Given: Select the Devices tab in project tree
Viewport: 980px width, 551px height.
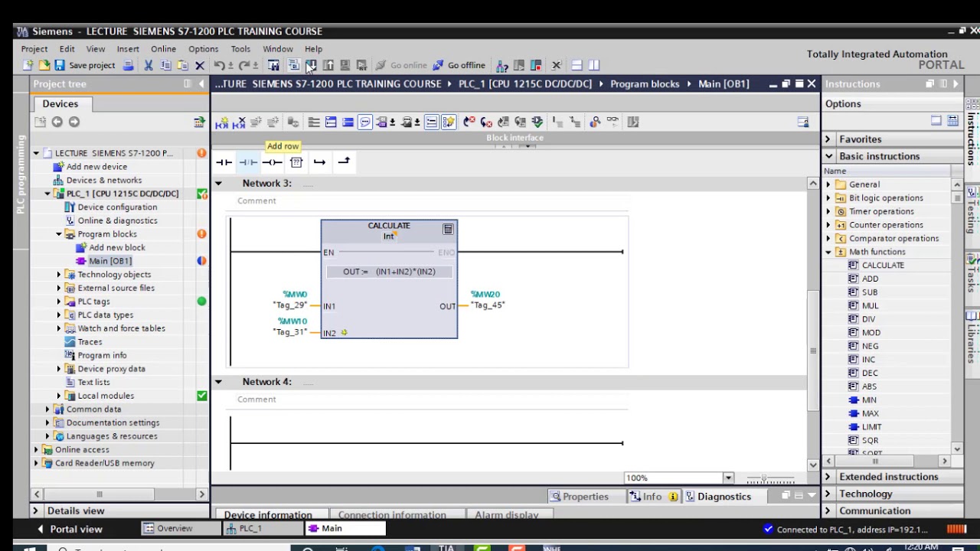Looking at the screenshot, I should pos(60,104).
